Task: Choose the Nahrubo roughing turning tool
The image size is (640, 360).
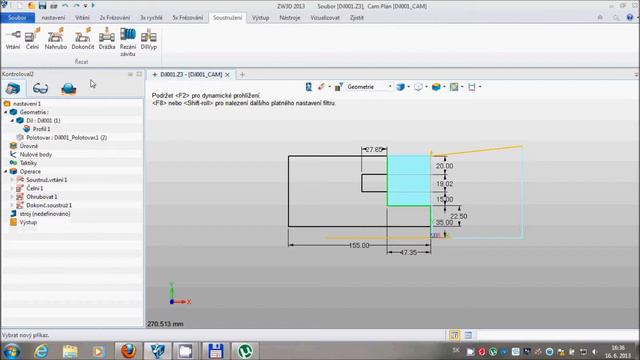Action: pos(56,39)
